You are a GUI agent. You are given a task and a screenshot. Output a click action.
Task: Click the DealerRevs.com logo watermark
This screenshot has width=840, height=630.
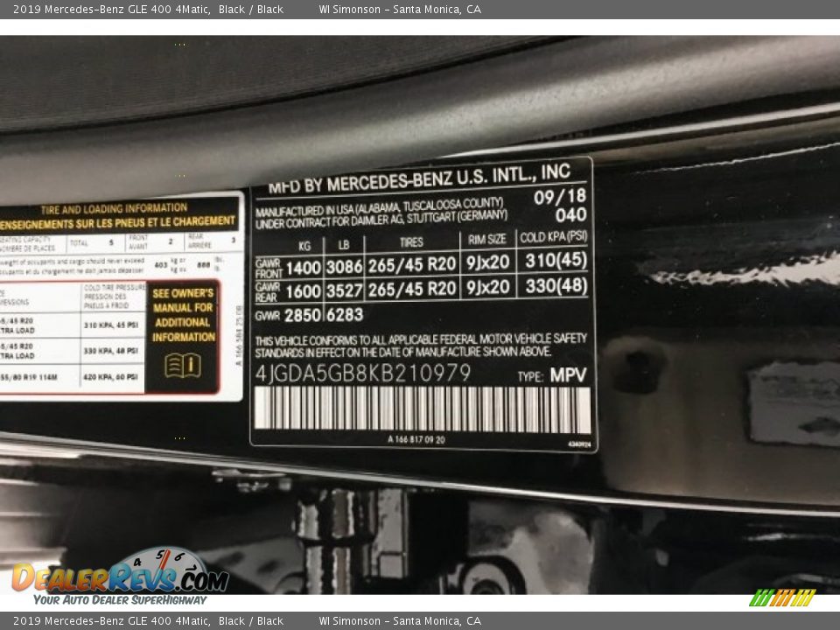[x=120, y=577]
